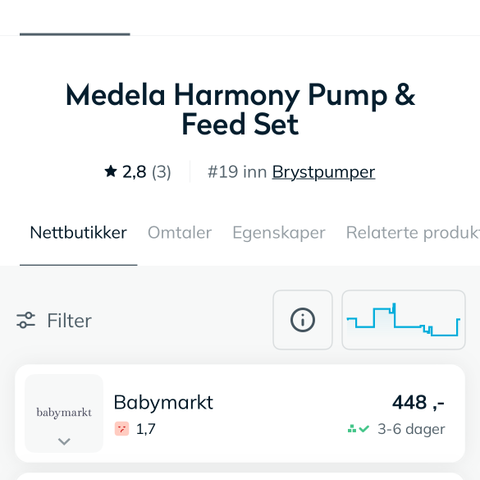Screen dimensions: 480x480
Task: Open the Filter sliders icon
Action: click(x=26, y=320)
